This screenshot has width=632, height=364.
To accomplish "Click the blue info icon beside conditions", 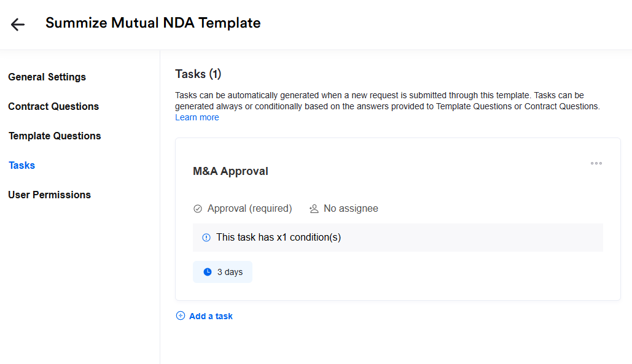I will coord(206,238).
